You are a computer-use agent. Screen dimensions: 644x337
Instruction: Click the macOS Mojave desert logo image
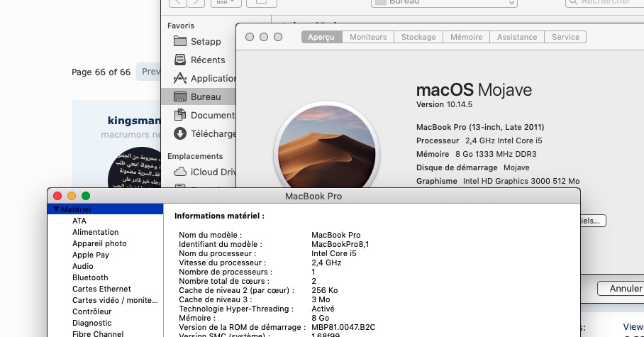[x=326, y=146]
